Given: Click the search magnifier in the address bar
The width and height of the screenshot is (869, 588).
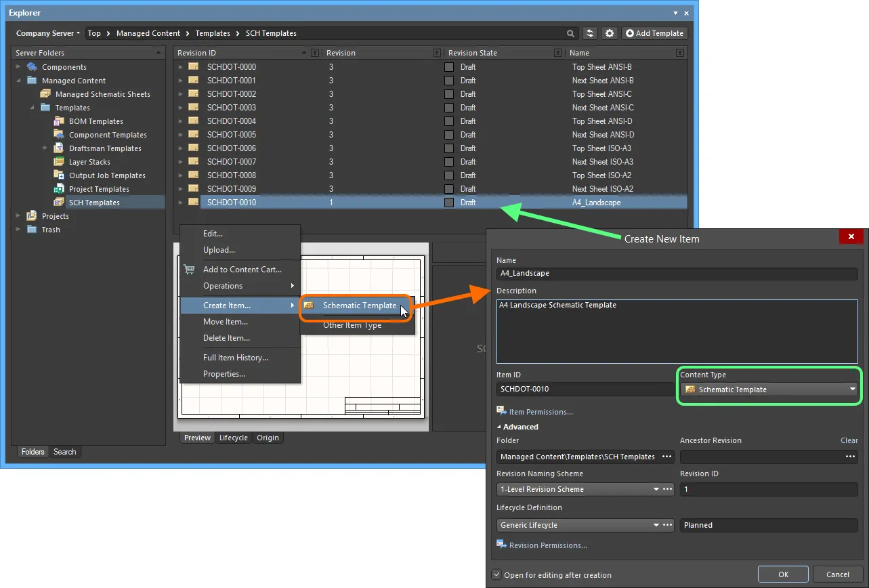Looking at the screenshot, I should coord(571,33).
